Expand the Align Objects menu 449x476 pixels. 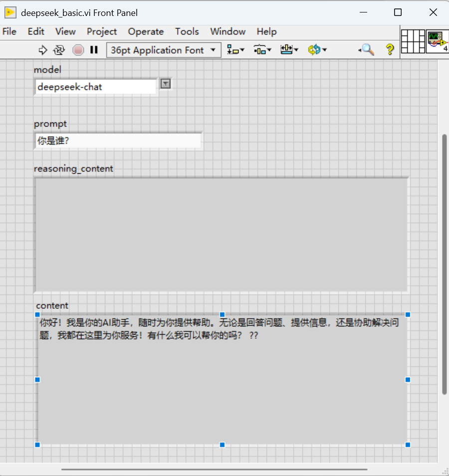point(235,50)
